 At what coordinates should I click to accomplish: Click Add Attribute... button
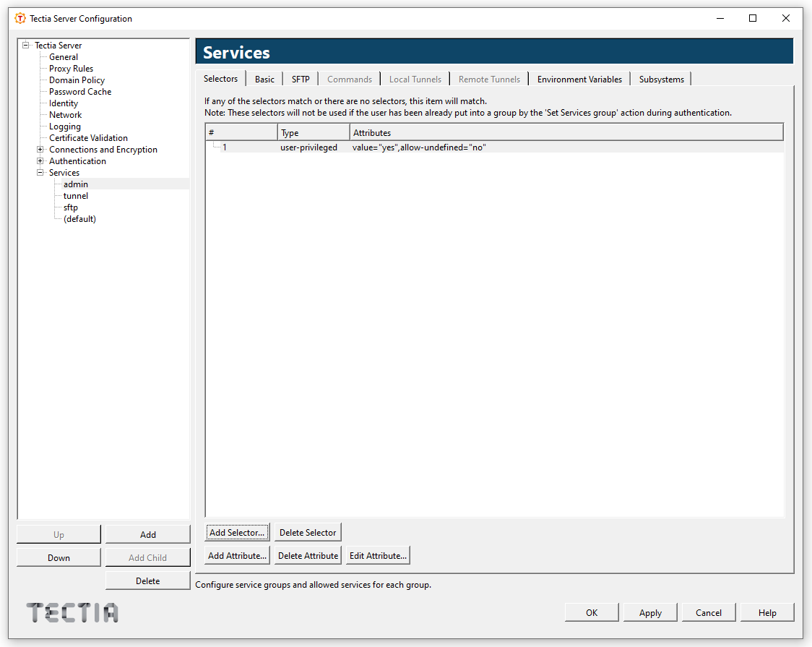tap(237, 555)
